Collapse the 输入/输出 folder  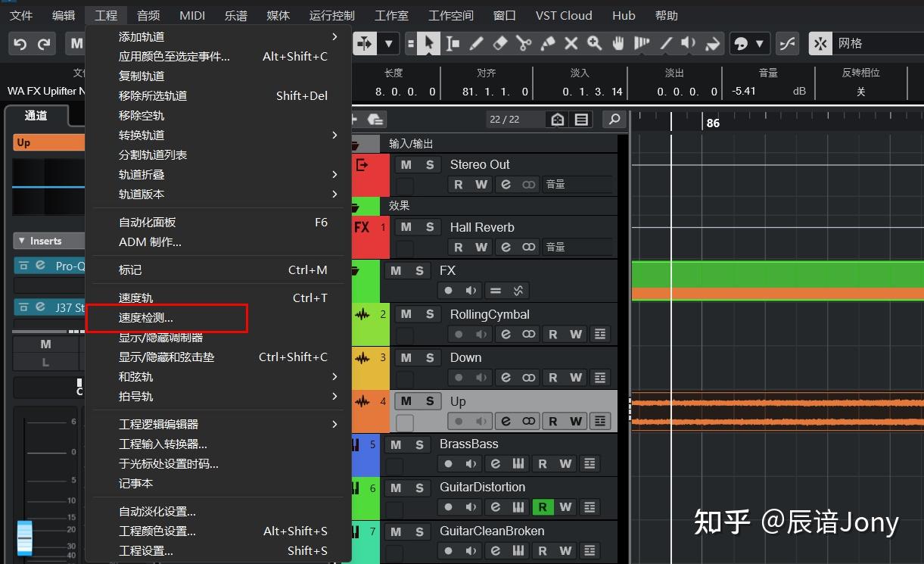click(x=355, y=144)
